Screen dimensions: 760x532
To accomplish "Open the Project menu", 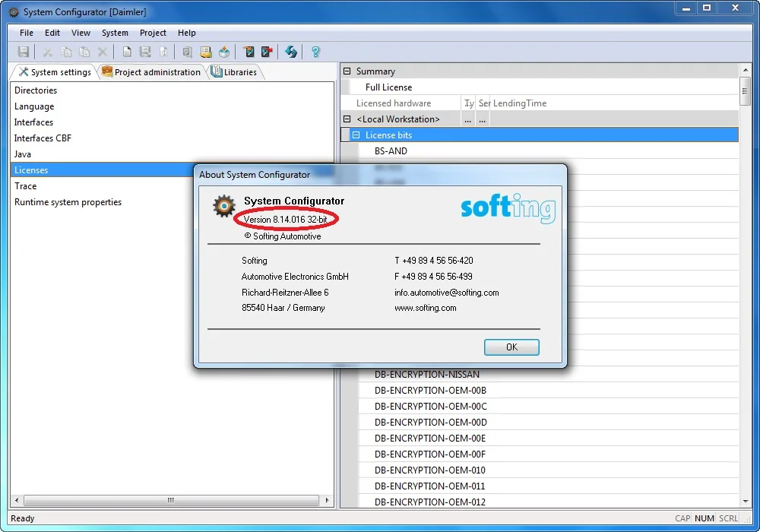I will tap(154, 33).
